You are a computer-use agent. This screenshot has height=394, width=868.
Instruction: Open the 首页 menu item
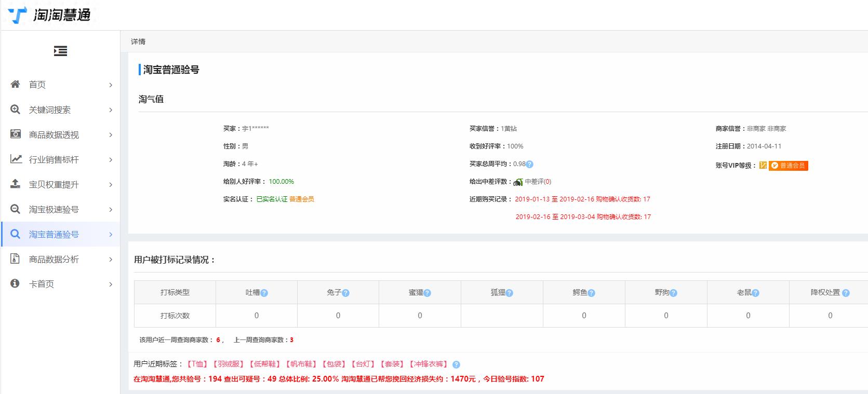tap(60, 85)
